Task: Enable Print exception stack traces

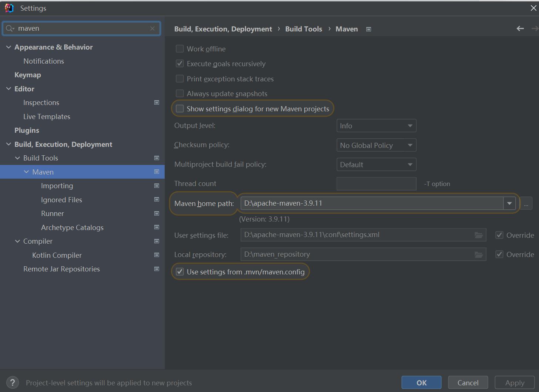Action: click(180, 78)
